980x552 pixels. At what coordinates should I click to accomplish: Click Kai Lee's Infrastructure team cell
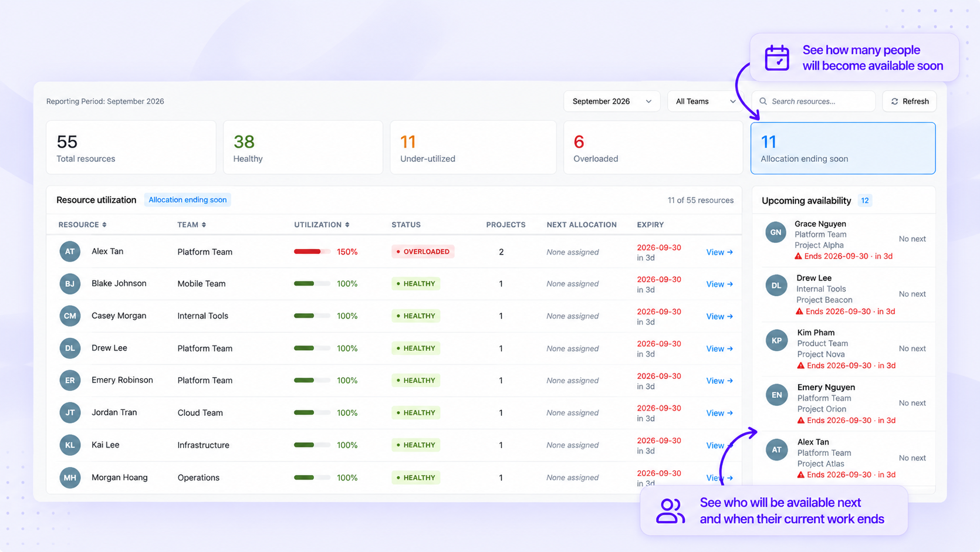coord(203,445)
